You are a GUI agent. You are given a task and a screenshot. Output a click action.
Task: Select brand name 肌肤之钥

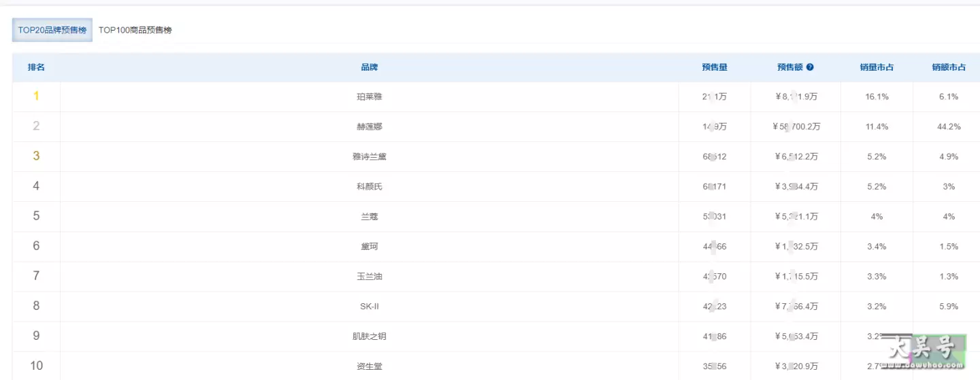370,336
